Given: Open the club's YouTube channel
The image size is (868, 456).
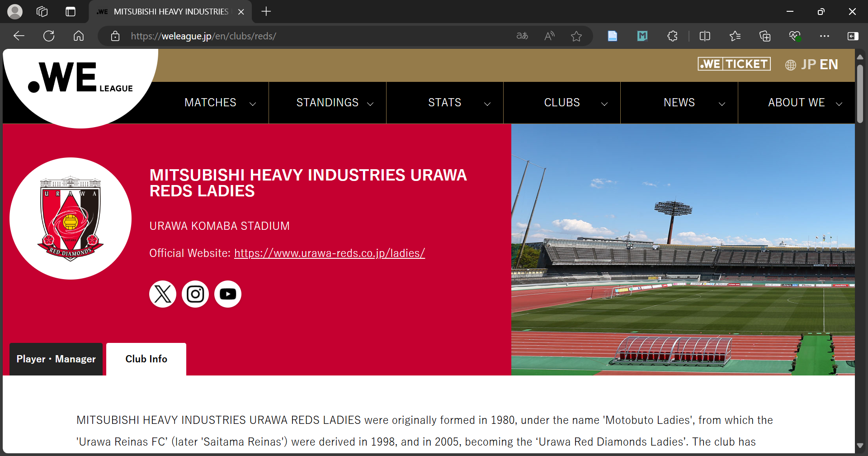Looking at the screenshot, I should [x=228, y=294].
